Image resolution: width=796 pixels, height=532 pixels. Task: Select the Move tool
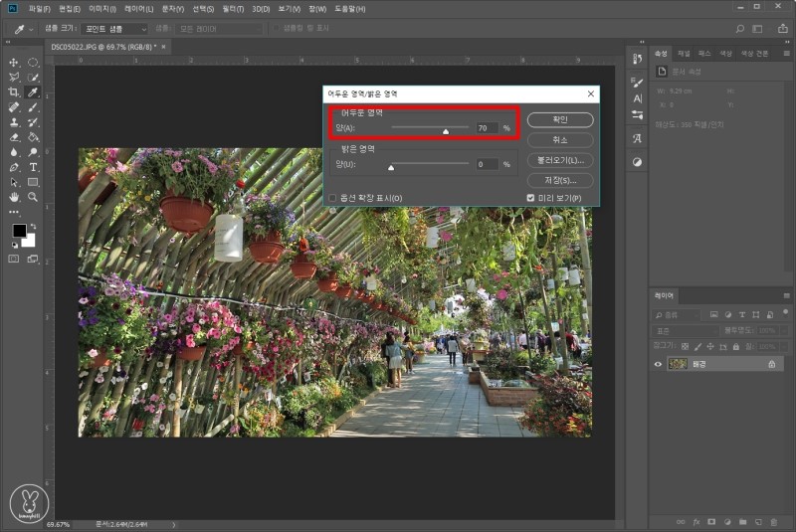[x=14, y=63]
